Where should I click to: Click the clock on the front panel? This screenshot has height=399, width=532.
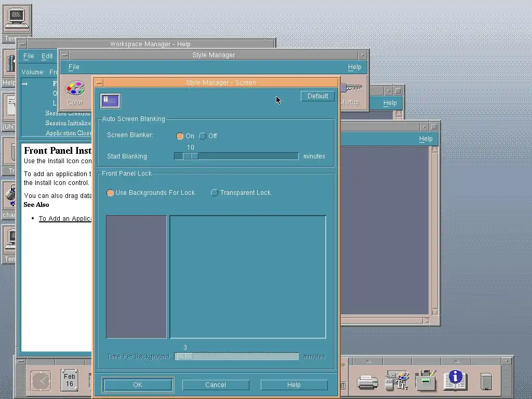41,381
